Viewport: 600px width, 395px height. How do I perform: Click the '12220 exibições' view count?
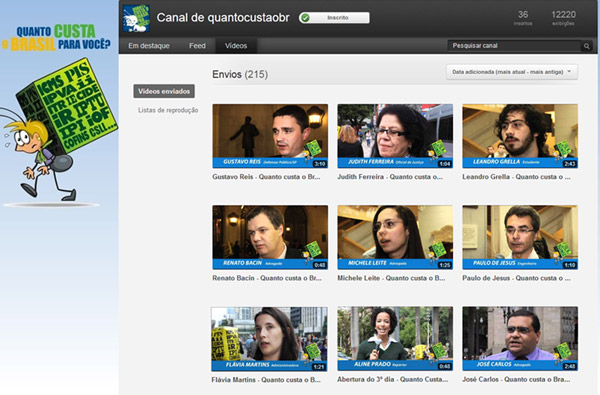click(x=563, y=18)
